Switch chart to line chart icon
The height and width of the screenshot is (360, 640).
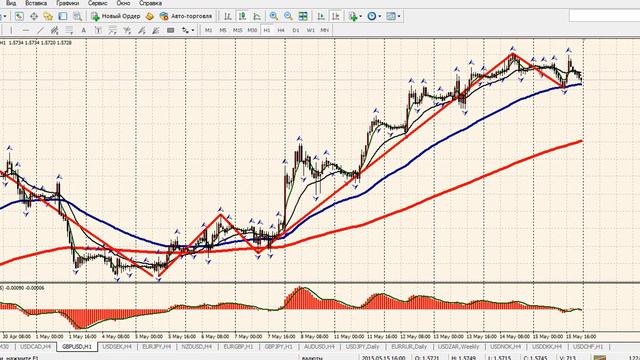[x=257, y=16]
